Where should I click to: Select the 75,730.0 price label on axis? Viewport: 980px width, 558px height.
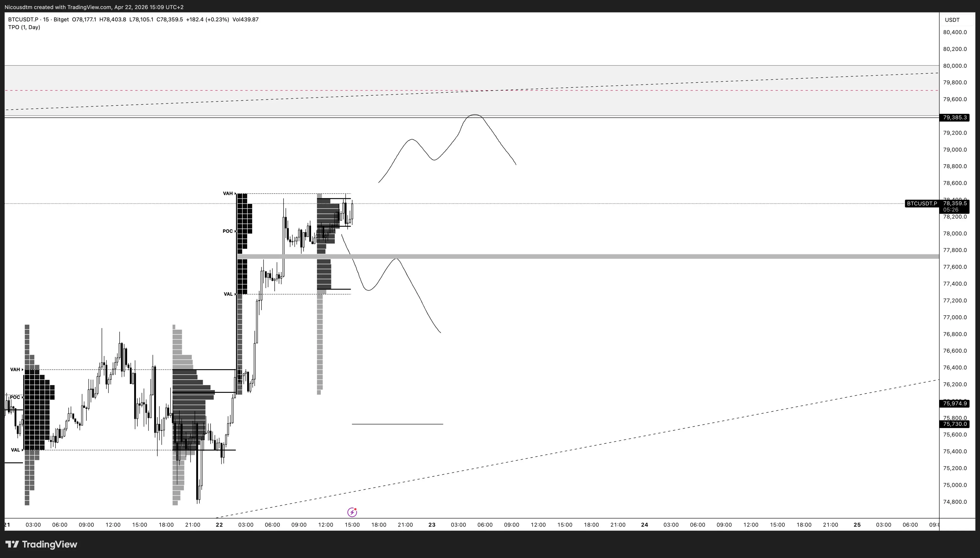pos(954,424)
